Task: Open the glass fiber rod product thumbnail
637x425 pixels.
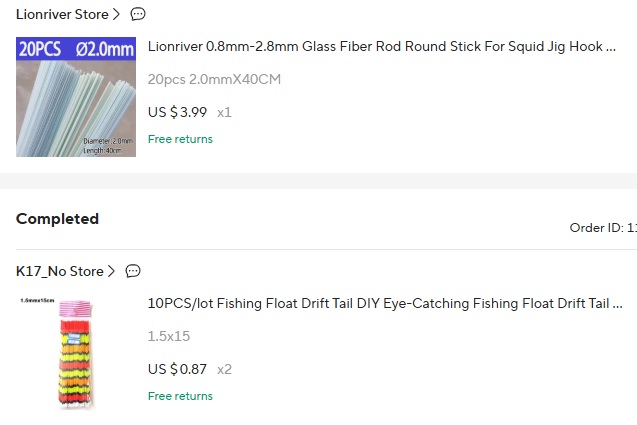Action: point(76,97)
